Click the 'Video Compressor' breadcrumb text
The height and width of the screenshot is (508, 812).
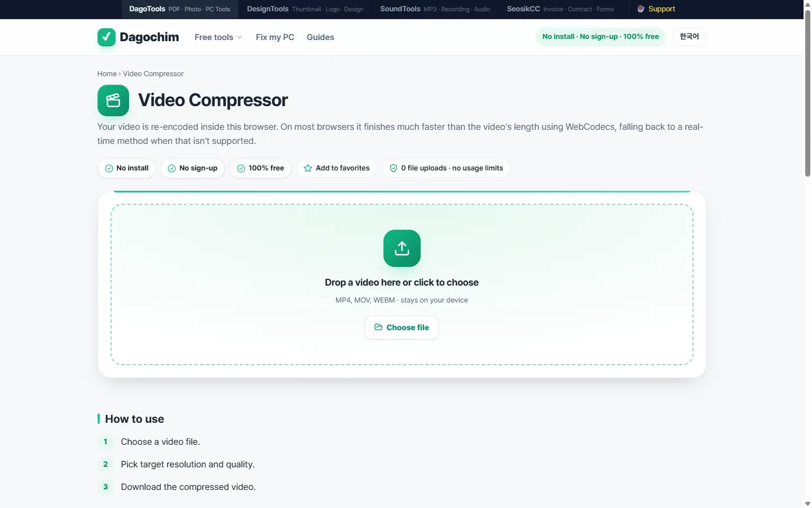[153, 74]
